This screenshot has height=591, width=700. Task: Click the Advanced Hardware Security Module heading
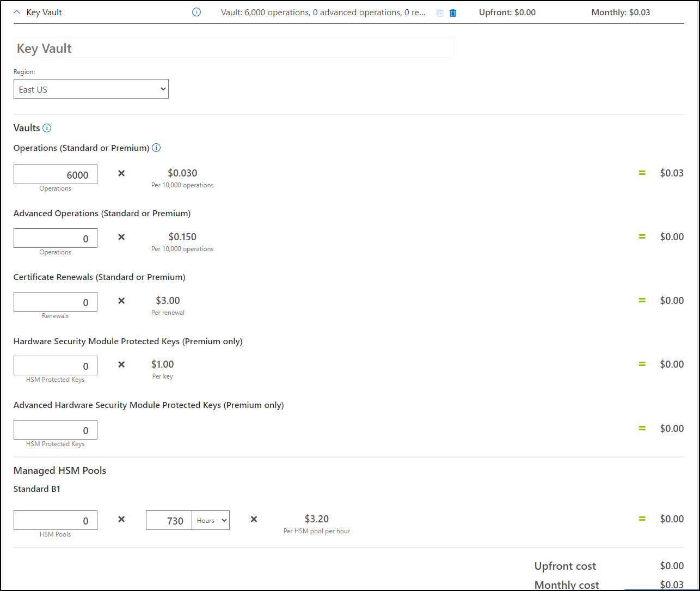coord(149,405)
